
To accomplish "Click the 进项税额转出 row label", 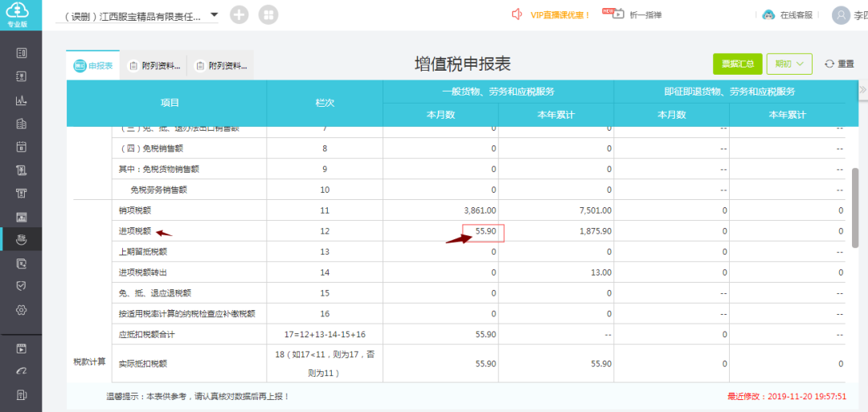I will [143, 272].
